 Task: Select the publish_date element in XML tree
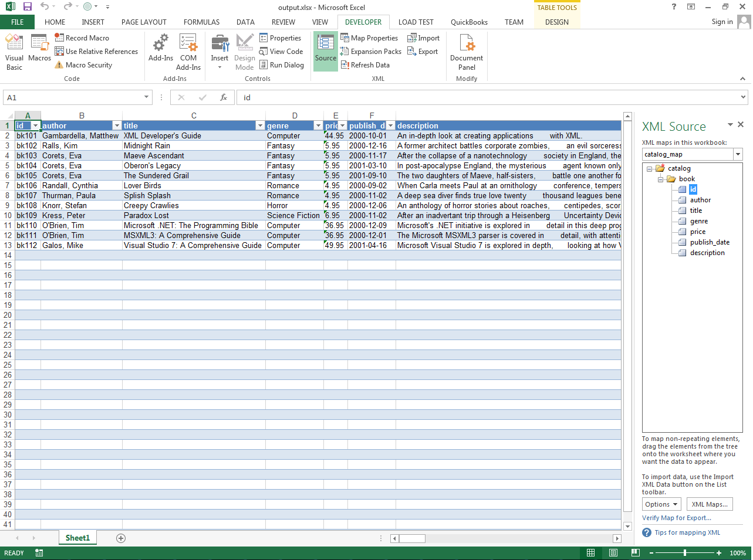710,242
